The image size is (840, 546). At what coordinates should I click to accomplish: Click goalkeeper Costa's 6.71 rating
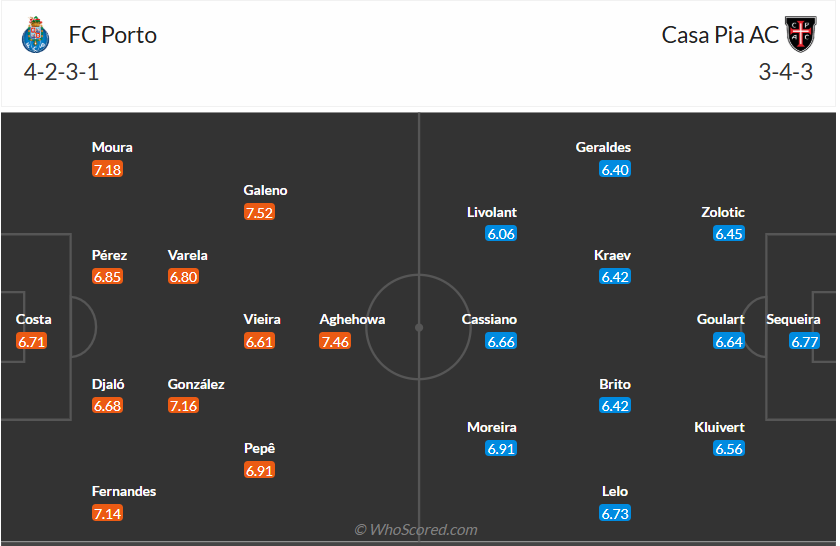pos(31,341)
